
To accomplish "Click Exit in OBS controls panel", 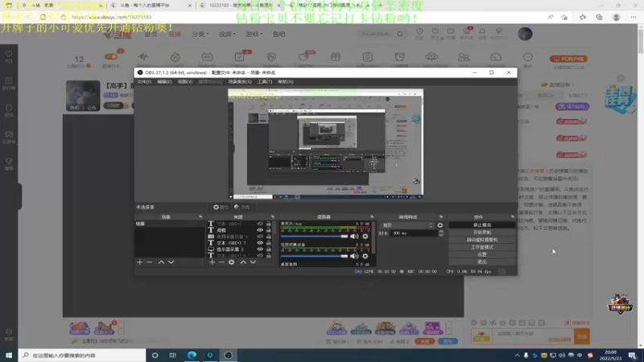I will (x=481, y=262).
